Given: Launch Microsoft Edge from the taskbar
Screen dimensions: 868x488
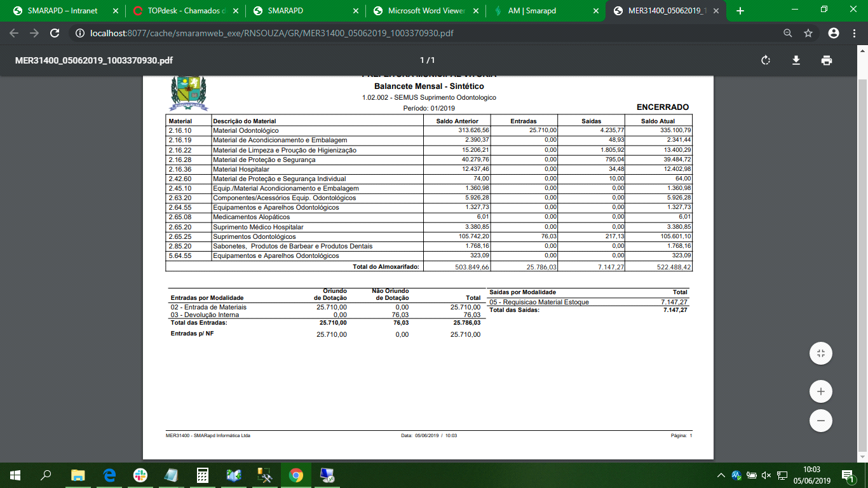Looking at the screenshot, I should [x=109, y=475].
